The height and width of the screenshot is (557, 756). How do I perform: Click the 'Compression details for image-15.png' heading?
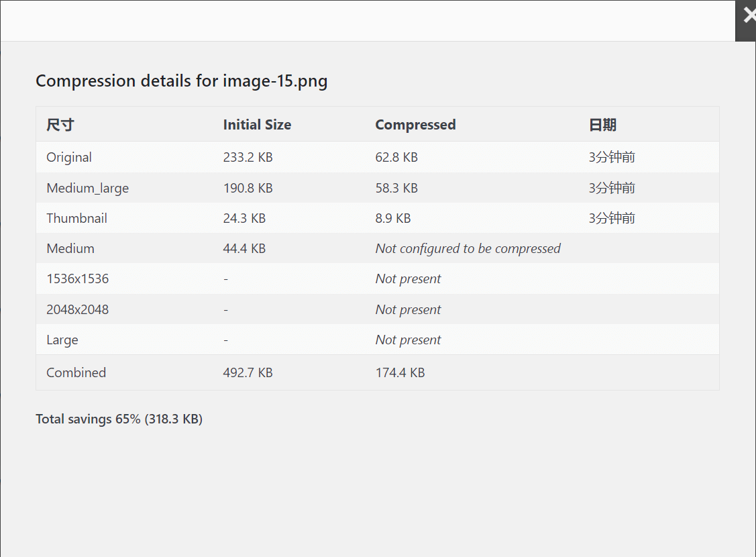181,81
